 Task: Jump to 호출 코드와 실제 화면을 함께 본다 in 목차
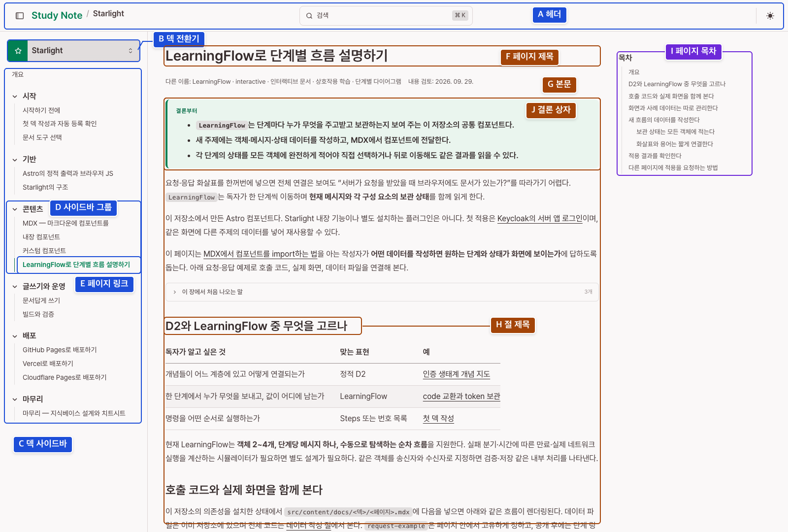671,96
